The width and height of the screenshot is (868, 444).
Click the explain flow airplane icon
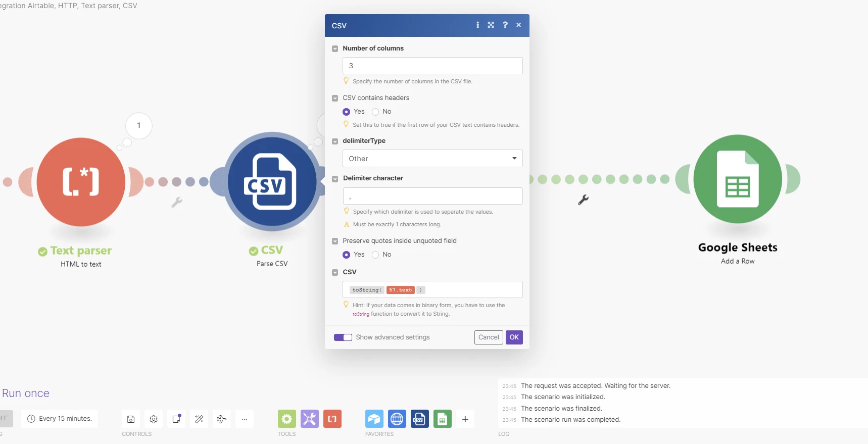[x=222, y=419]
